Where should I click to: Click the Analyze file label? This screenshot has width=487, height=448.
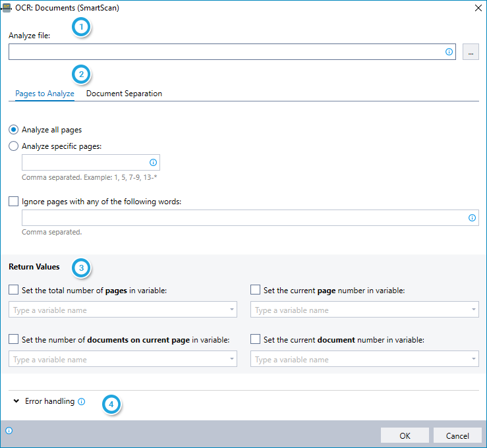click(29, 36)
